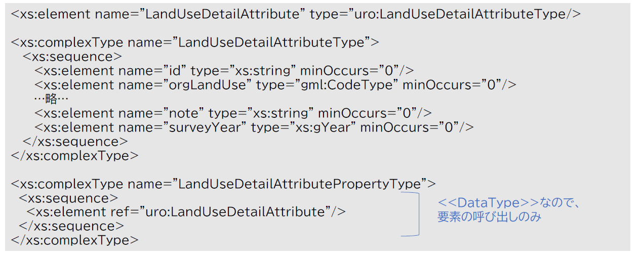Click the LandUseDetailAttribute element declaration line
This screenshot has height=258, width=644.
click(x=296, y=14)
